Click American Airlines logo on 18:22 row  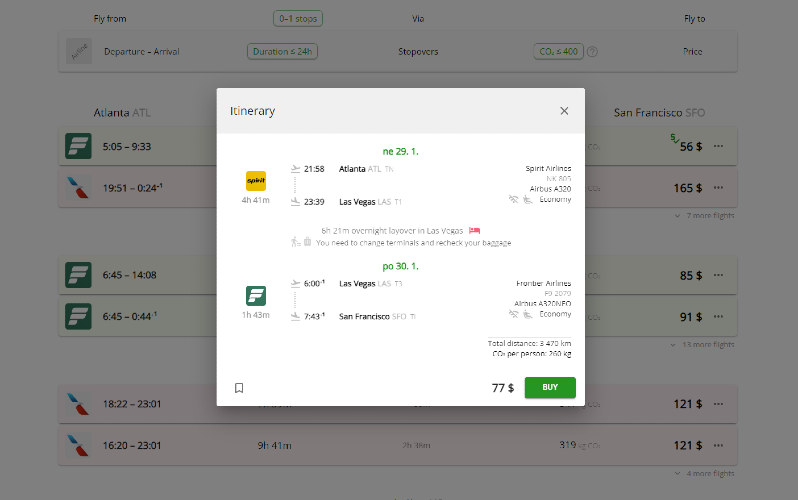click(x=78, y=404)
